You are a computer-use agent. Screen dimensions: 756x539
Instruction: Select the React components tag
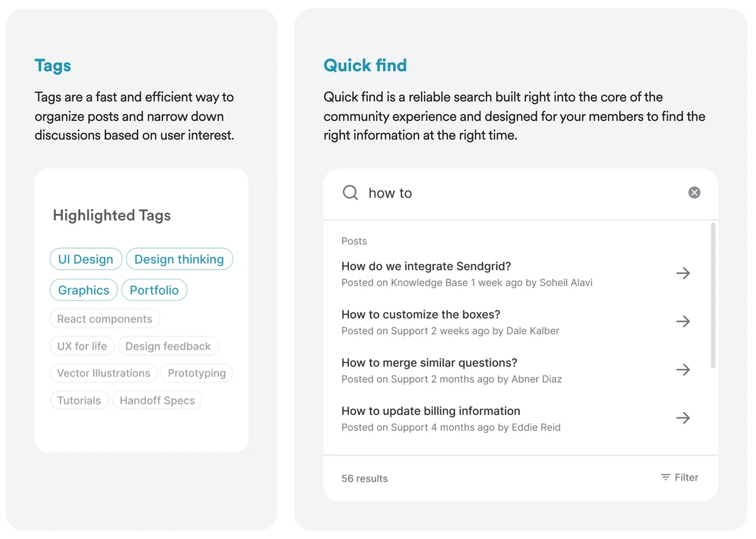pyautogui.click(x=105, y=319)
